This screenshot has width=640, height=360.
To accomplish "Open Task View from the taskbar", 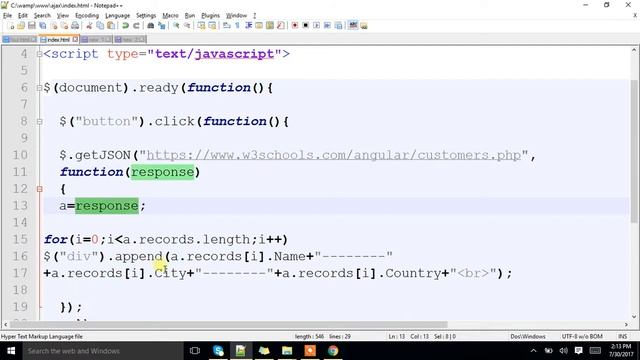I will (195, 351).
